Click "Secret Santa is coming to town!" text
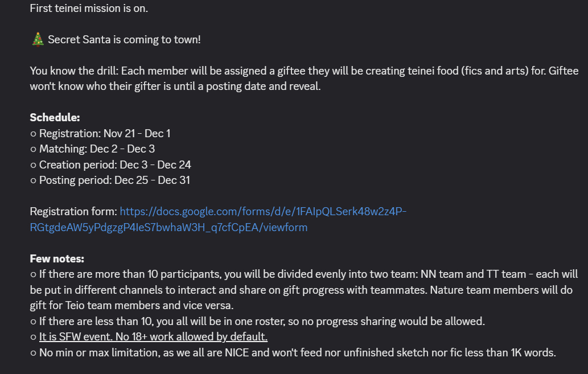Screen dimensions: 588x374 click(124, 40)
